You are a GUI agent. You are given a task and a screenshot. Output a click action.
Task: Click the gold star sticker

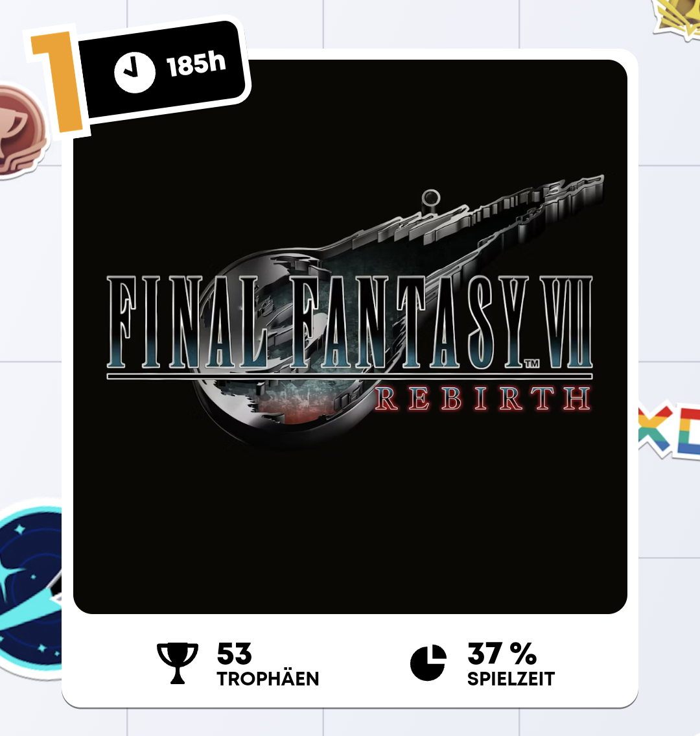[677, 19]
